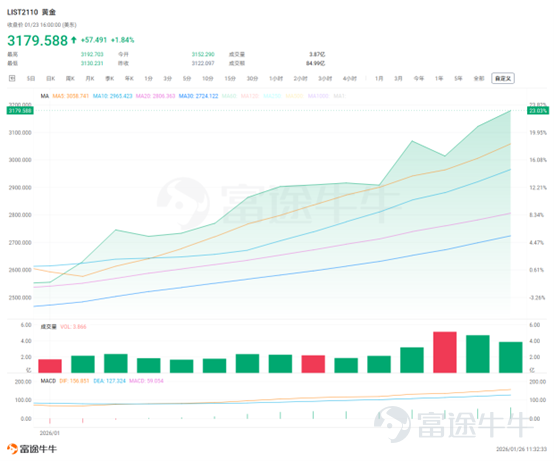Select the 月K timeframe
The image size is (554, 461).
click(90, 78)
